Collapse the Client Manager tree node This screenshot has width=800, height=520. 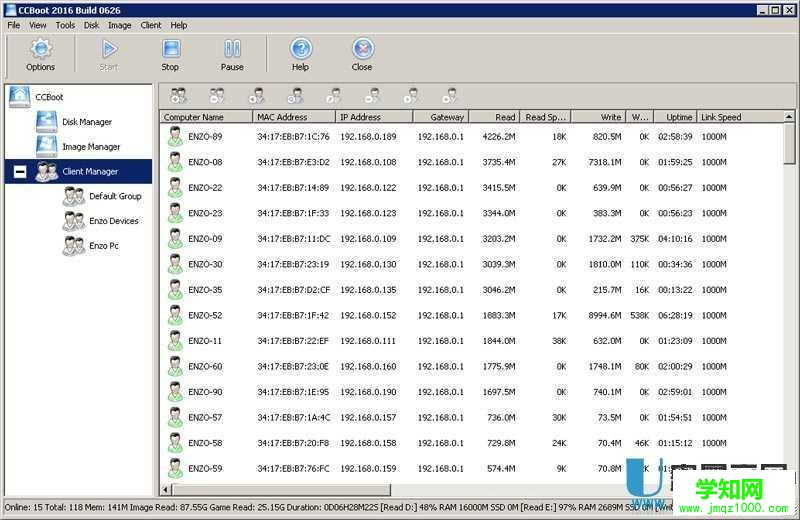point(20,171)
